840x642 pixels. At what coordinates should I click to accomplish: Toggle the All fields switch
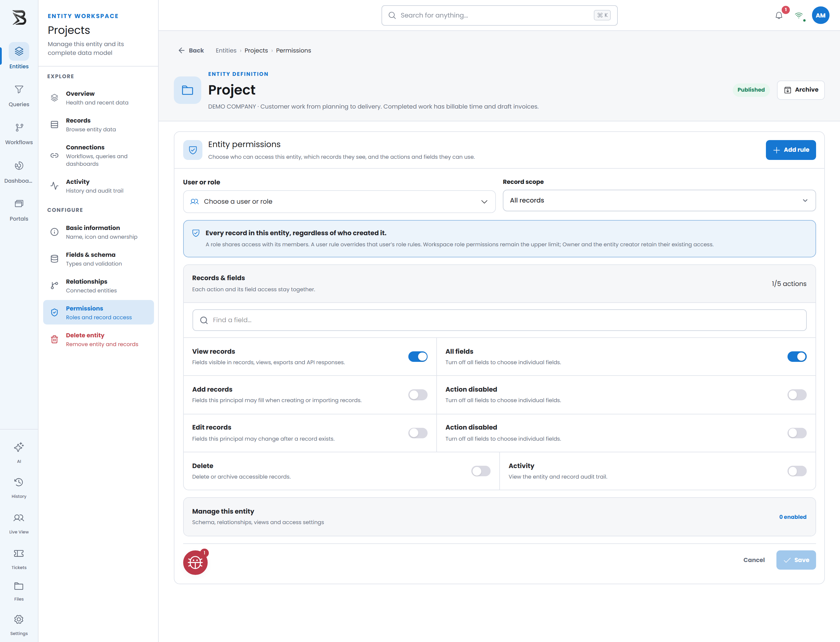[x=797, y=357]
